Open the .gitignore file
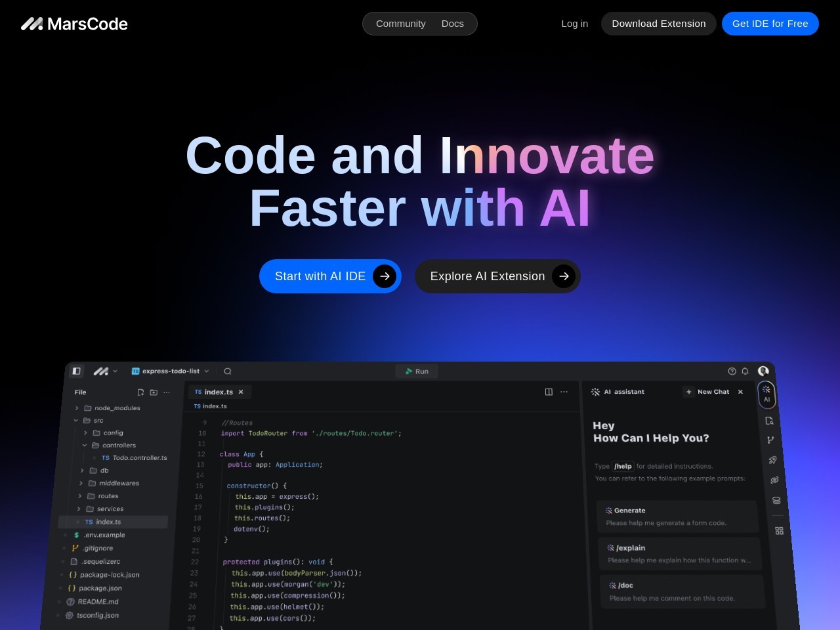 [93, 548]
